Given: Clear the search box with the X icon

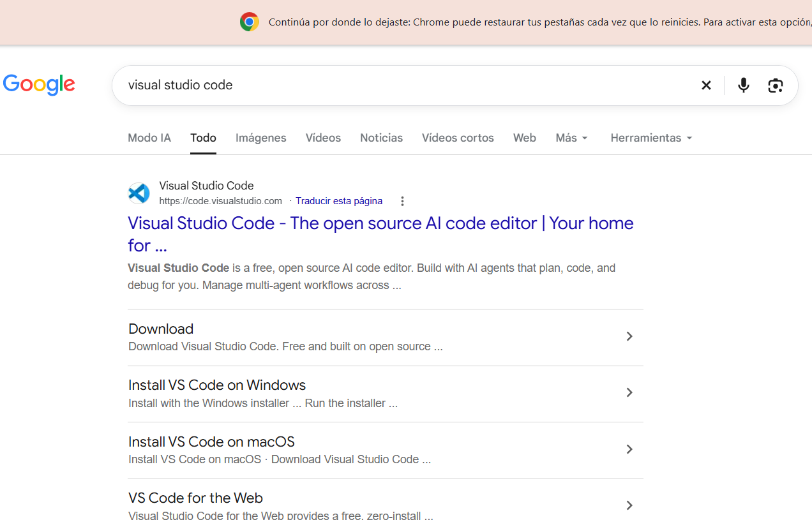Looking at the screenshot, I should coord(706,85).
